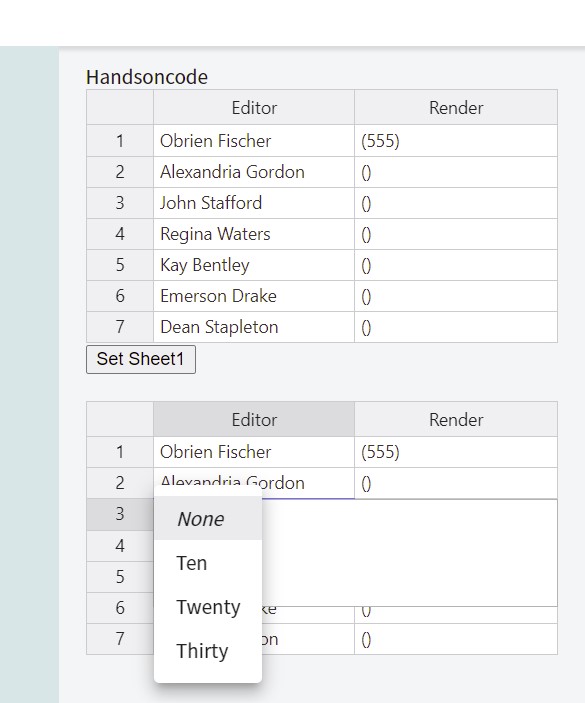The height and width of the screenshot is (703, 585).
Task: Click the Set Sheet1 button
Action: coord(141,359)
